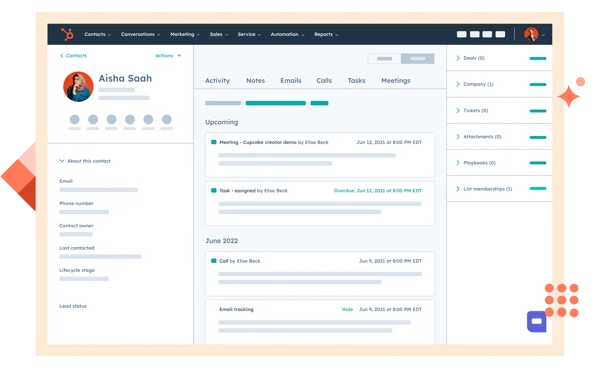Click the Meeting entry date Jun 12, 2021
Screen dimensions: 600x368
pyautogui.click(x=389, y=142)
